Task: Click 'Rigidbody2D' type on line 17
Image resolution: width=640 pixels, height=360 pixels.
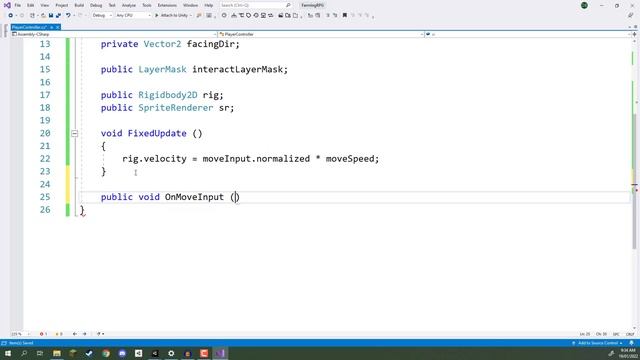Action: click(168, 95)
